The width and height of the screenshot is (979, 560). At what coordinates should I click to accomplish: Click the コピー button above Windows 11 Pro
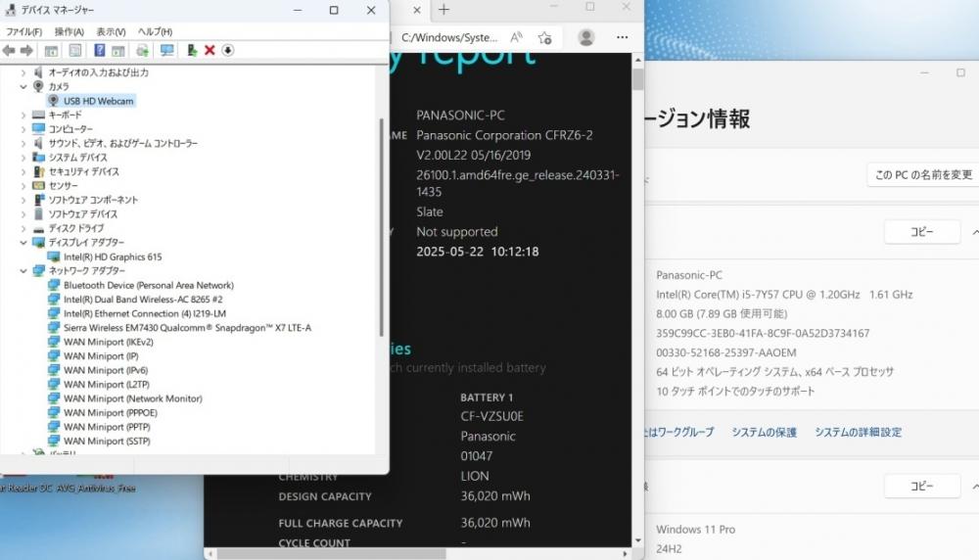coord(921,486)
